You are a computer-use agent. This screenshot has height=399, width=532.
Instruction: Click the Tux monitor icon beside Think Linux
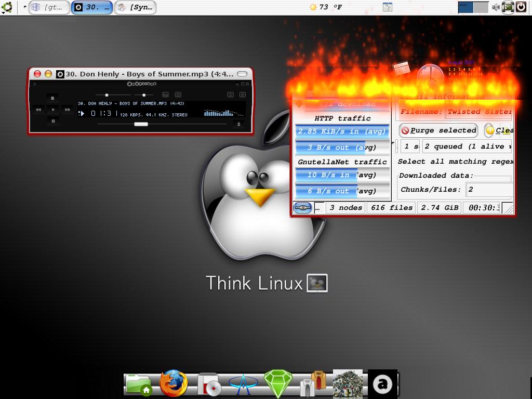(x=317, y=283)
